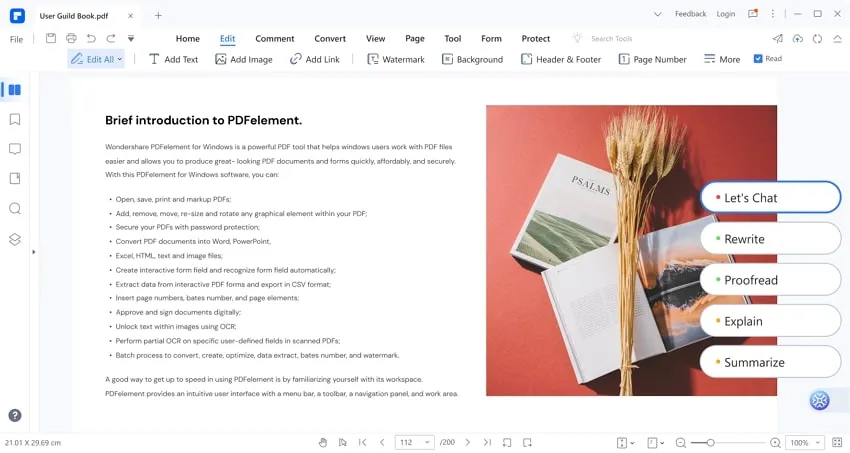This screenshot has height=453, width=850.
Task: Click the zoom slider handle
Action: pos(710,442)
